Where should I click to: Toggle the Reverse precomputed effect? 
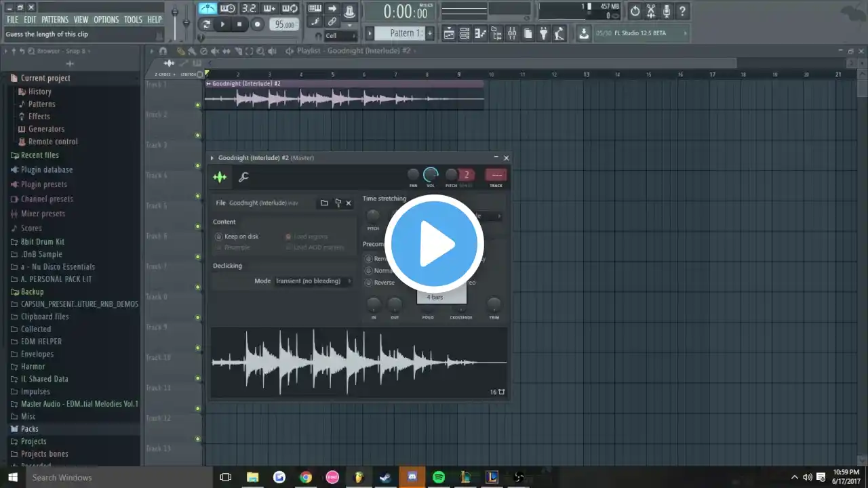tap(369, 283)
